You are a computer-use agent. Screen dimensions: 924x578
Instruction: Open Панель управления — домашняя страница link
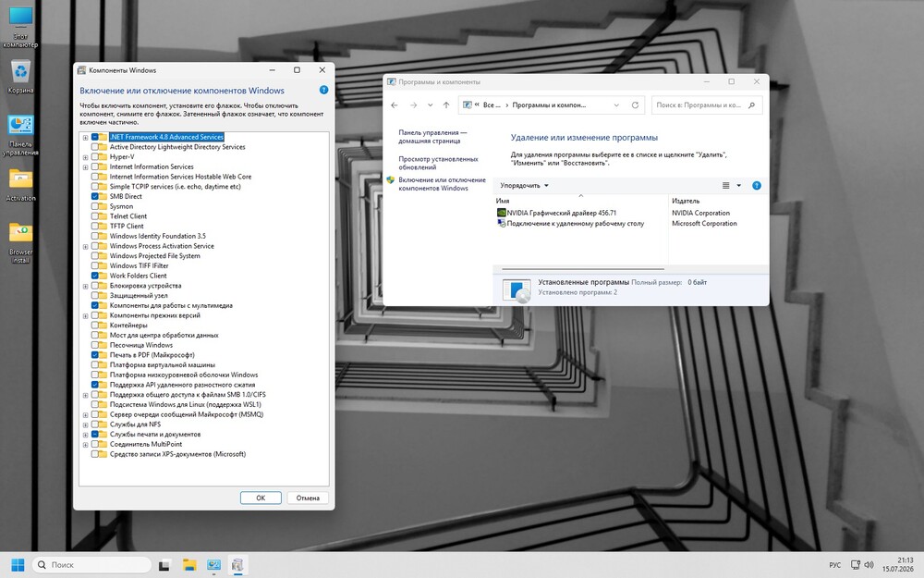432,137
